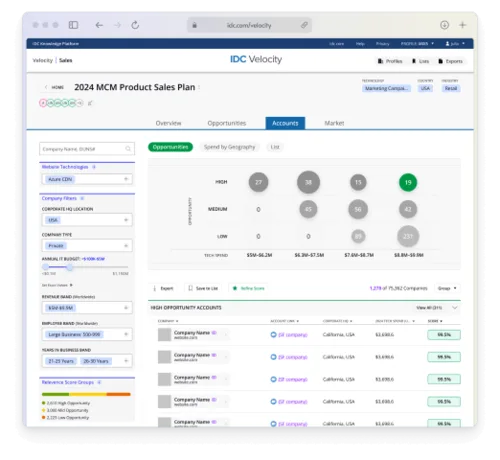Viewport: 500px width, 460px height.
Task: Click the Annual IT Budget slider handle
Action: [69, 267]
